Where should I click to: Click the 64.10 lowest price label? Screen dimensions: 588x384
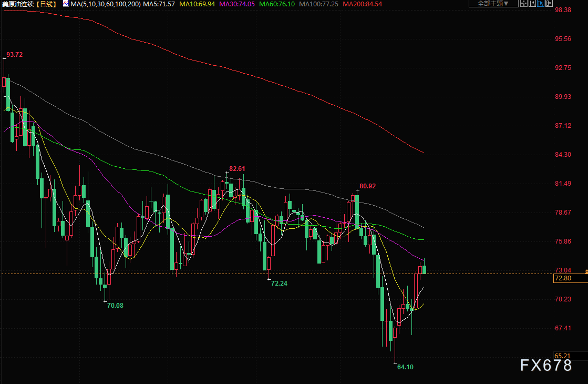click(x=405, y=367)
